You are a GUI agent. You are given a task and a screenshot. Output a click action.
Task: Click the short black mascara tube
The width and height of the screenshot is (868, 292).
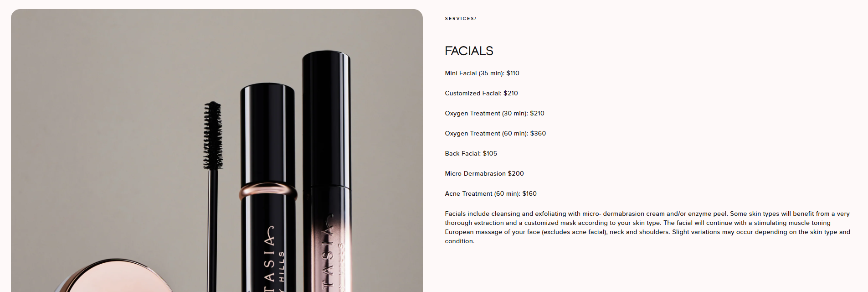pos(268,187)
